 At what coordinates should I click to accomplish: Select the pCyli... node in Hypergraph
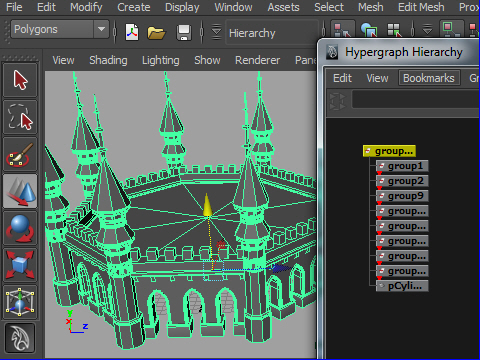click(402, 286)
